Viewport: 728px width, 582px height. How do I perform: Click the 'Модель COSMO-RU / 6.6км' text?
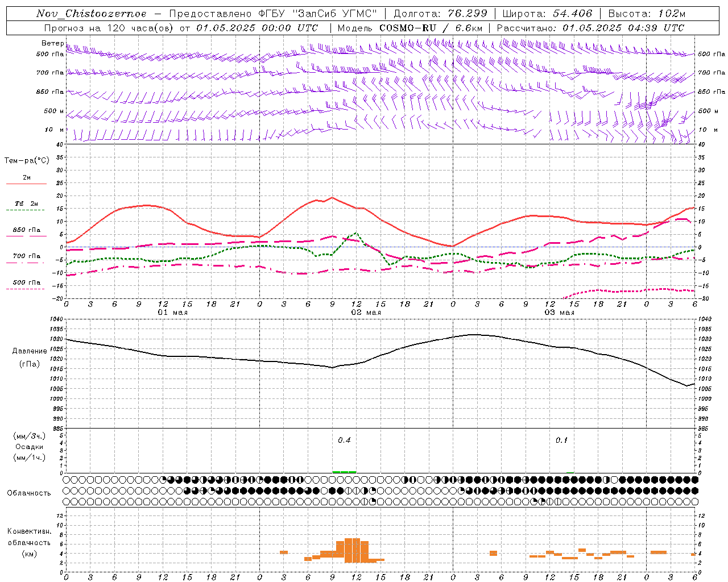click(410, 28)
